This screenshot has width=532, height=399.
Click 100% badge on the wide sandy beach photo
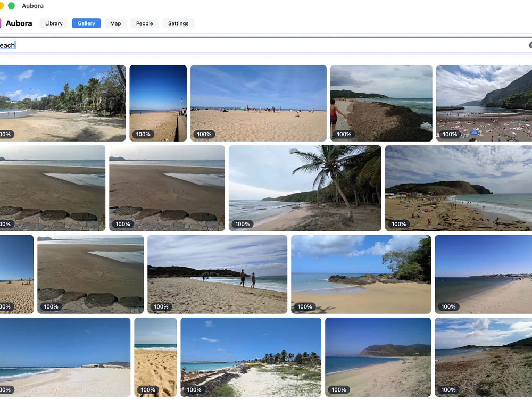tap(204, 135)
